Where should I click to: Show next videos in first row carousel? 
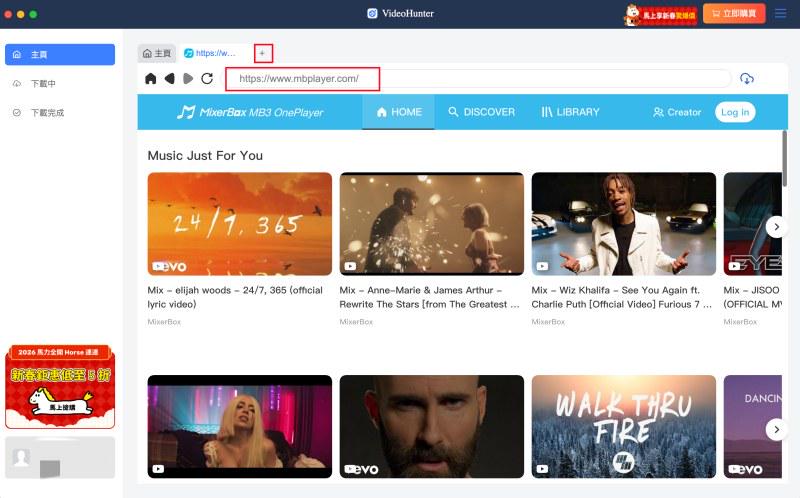[x=777, y=227]
